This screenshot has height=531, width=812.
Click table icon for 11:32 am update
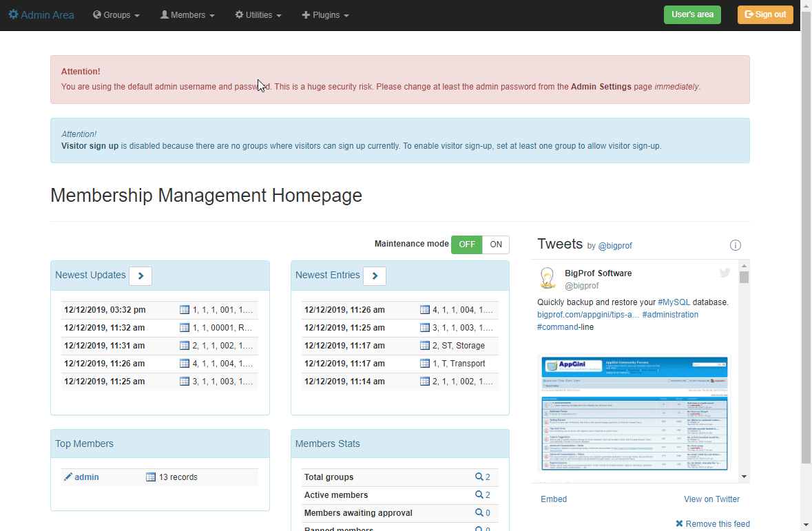point(185,327)
